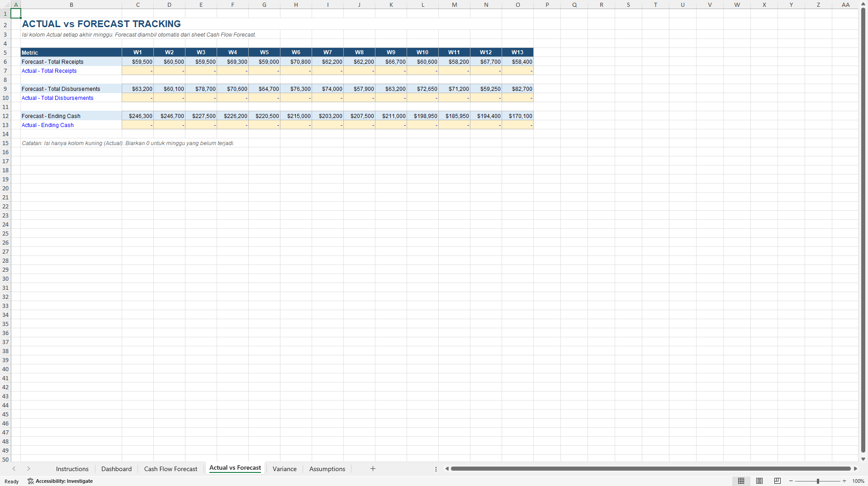The height and width of the screenshot is (486, 868).
Task: Go to previous sheet tab arrow
Action: 14,469
